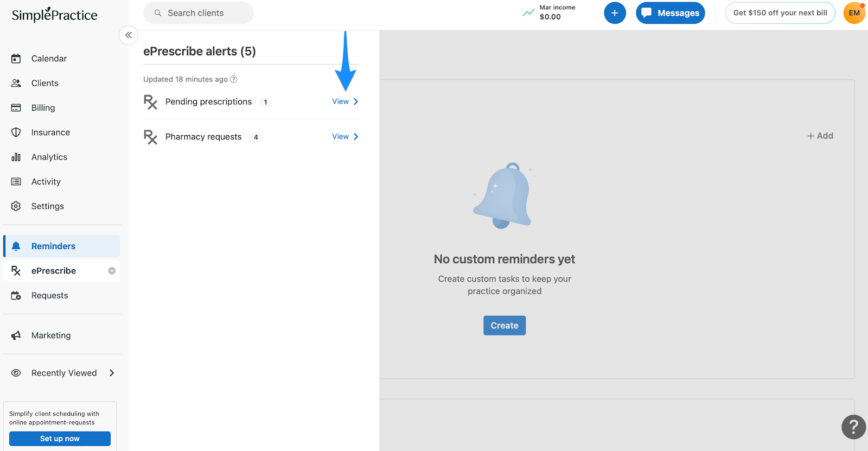Click the Reminders bell icon in sidebar
Image resolution: width=868 pixels, height=451 pixels.
tap(16, 246)
